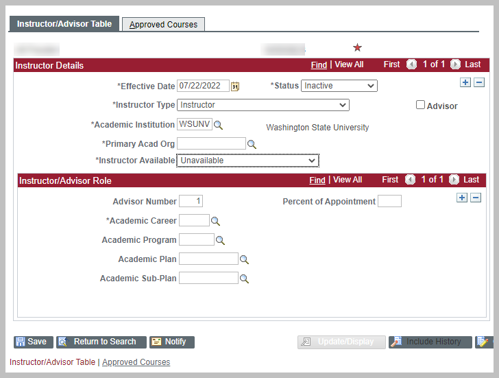Click the Academic Sub-Plan field
The width and height of the screenshot is (499, 378).
tap(209, 278)
